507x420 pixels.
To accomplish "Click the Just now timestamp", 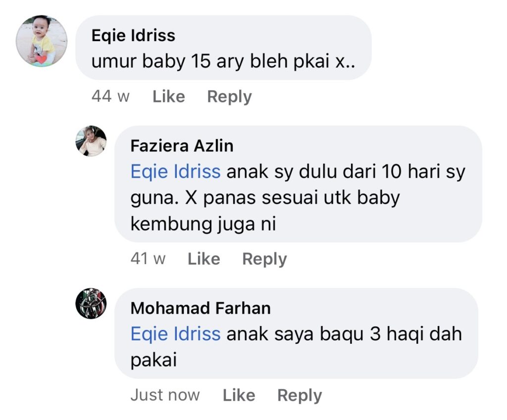I will click(165, 395).
